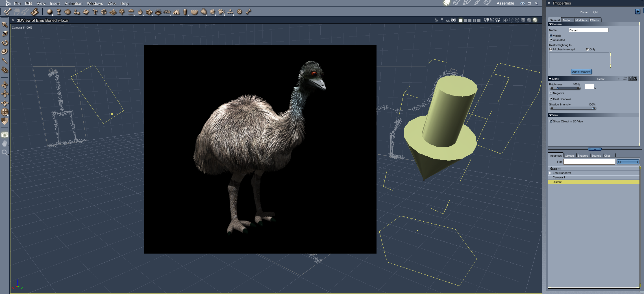Open the File menu
644x294 pixels.
pos(17,3)
